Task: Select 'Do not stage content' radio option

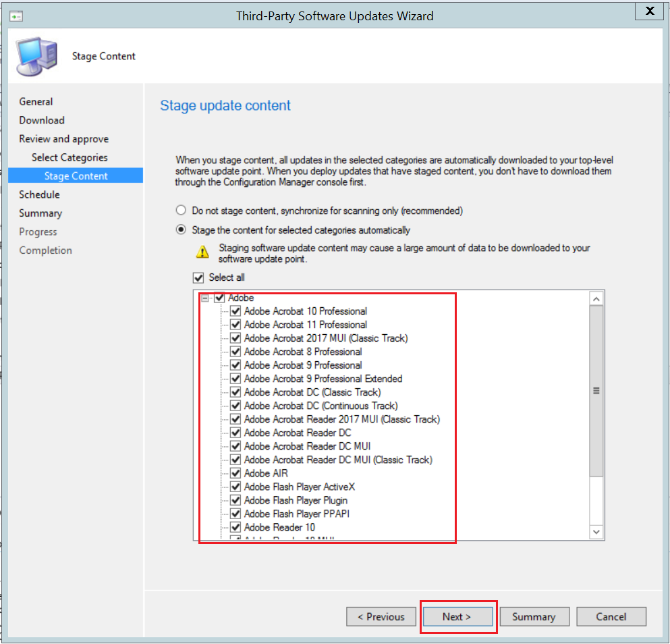Action: pos(182,211)
